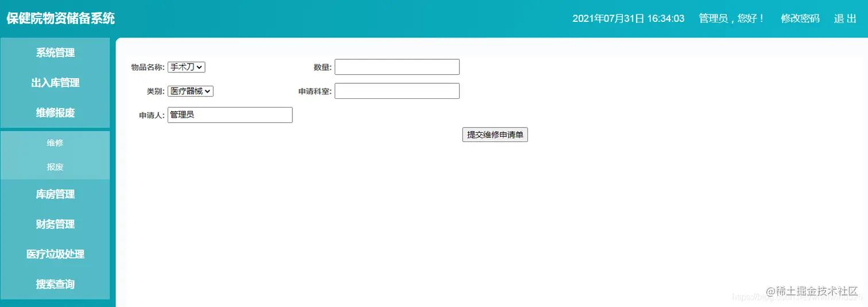Viewport: 868px width, 307px height.
Task: Open the 类别 dropdown showing 医疗器械
Action: point(191,91)
